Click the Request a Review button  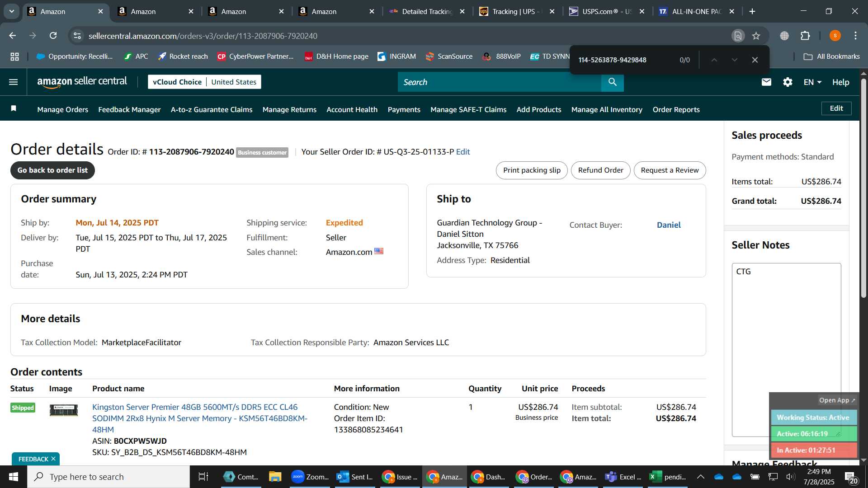(x=670, y=170)
